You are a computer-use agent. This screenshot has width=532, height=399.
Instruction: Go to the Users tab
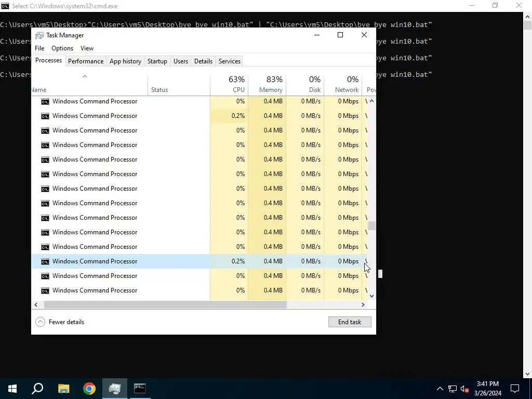pyautogui.click(x=180, y=61)
